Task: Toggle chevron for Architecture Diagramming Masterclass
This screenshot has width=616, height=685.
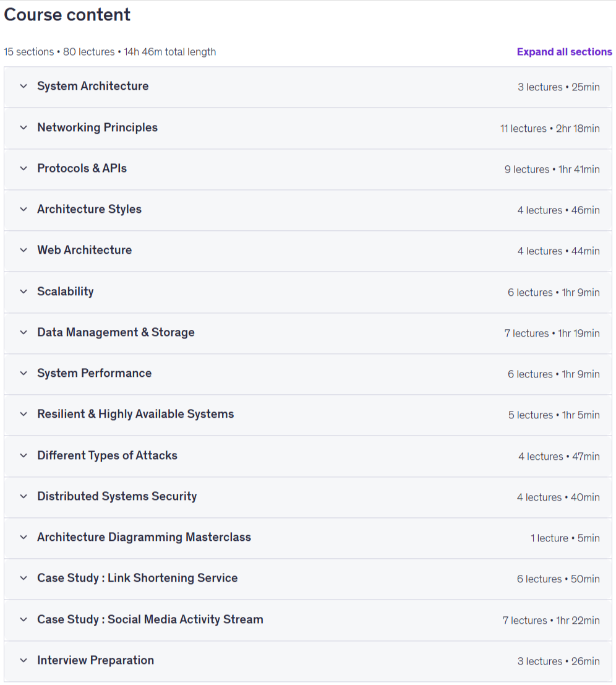Action: (24, 537)
